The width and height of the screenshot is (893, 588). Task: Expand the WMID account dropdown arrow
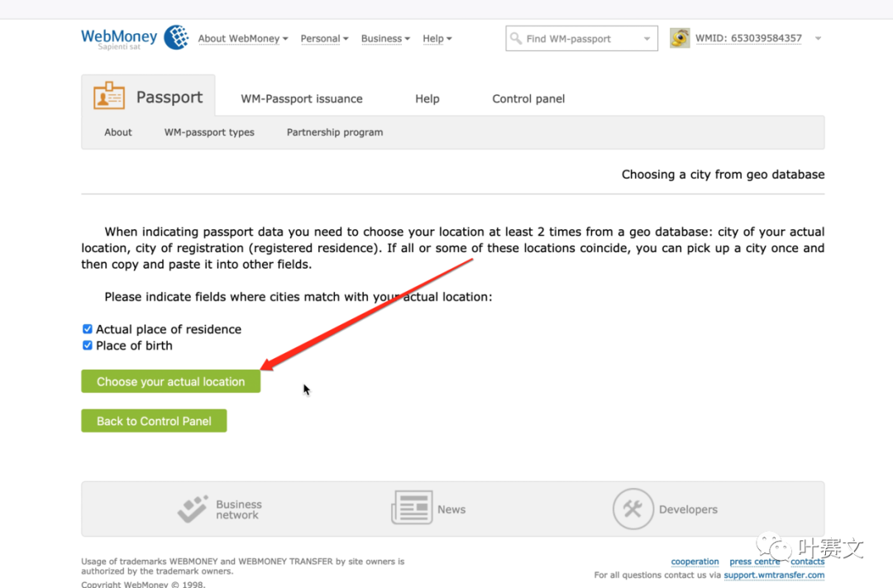818,39
